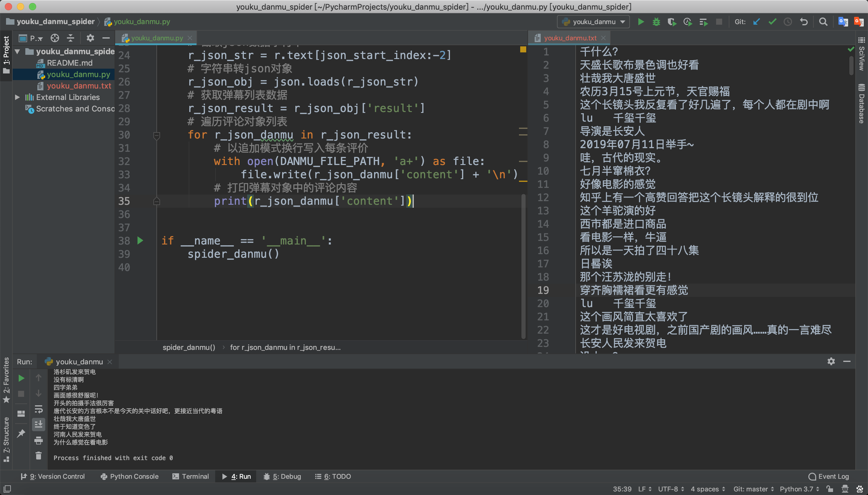Screen dimensions: 868x495
Task: Click the print icon in Run panel
Action: coord(39,440)
